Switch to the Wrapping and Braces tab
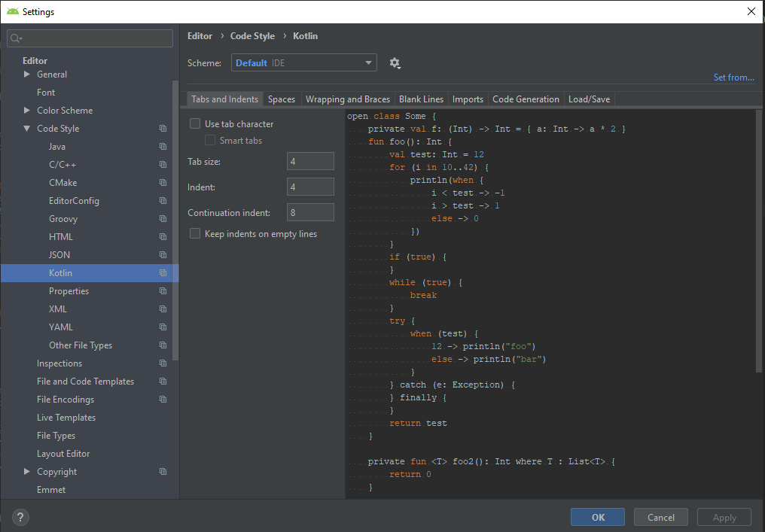This screenshot has width=765, height=532. click(x=347, y=99)
